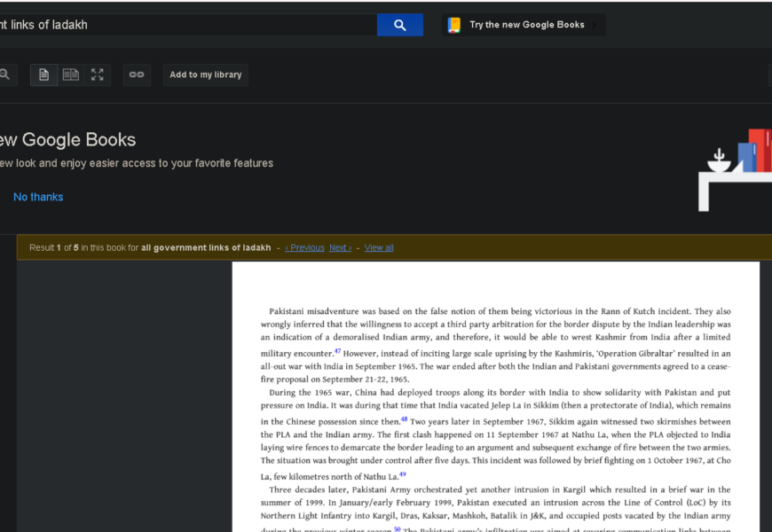Viewport: 772px width, 532px height.
Task: Enter full screen reading mode
Action: pyautogui.click(x=97, y=74)
